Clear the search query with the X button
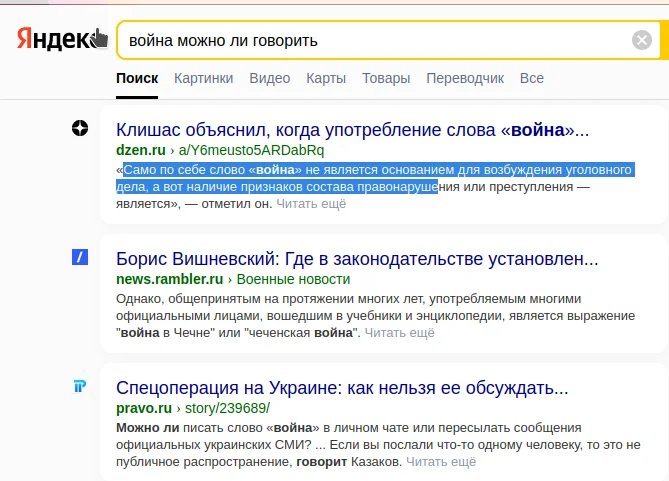 [x=642, y=40]
